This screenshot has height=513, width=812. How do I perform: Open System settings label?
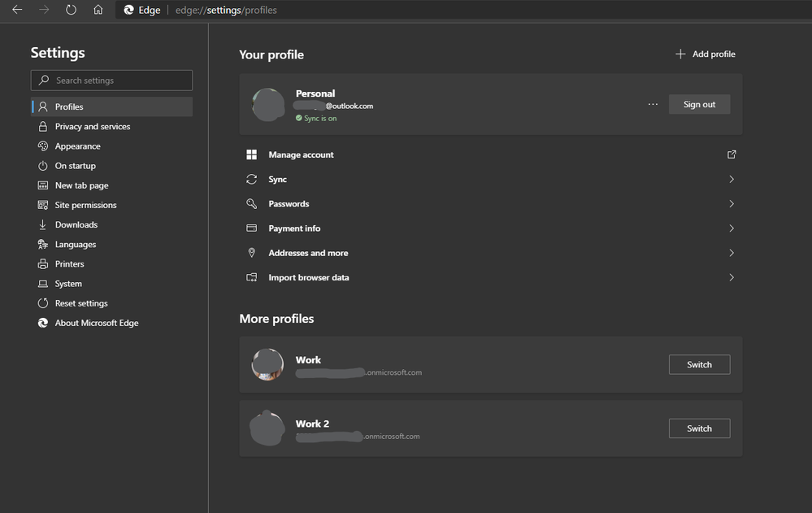click(68, 284)
